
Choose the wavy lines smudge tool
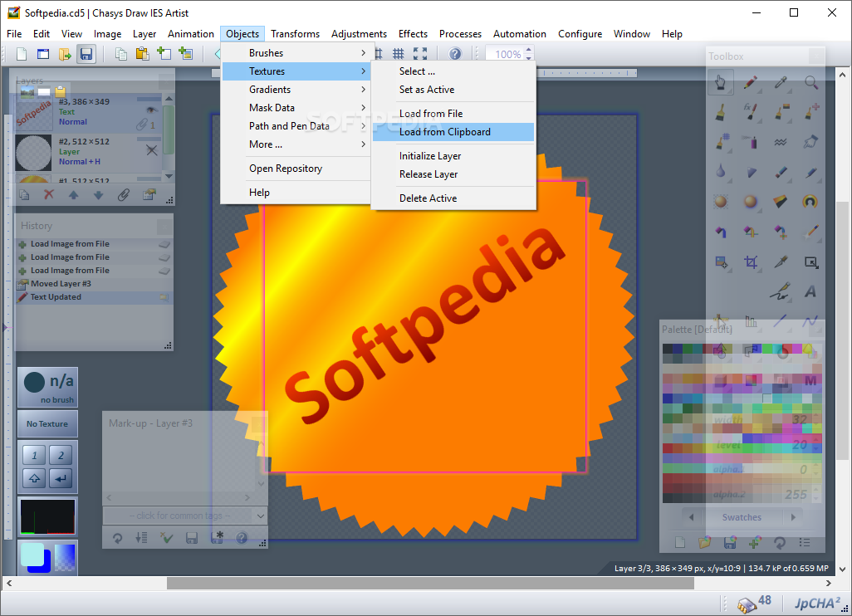coord(781,142)
